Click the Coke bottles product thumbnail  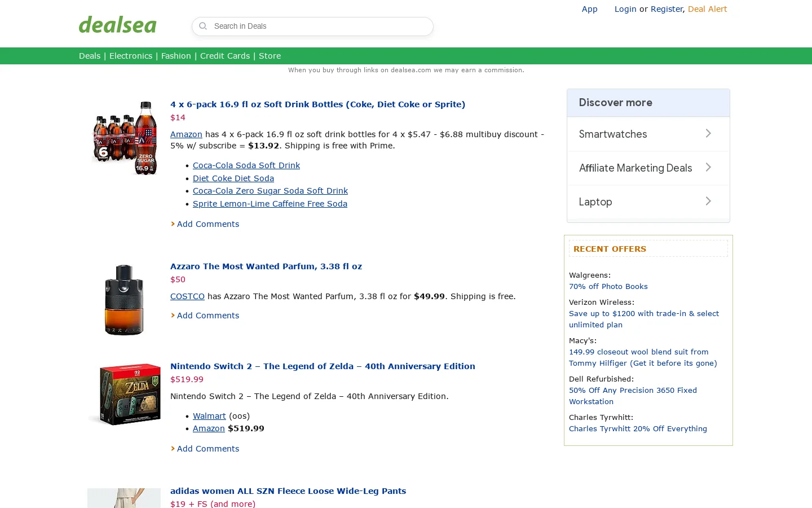pyautogui.click(x=125, y=138)
